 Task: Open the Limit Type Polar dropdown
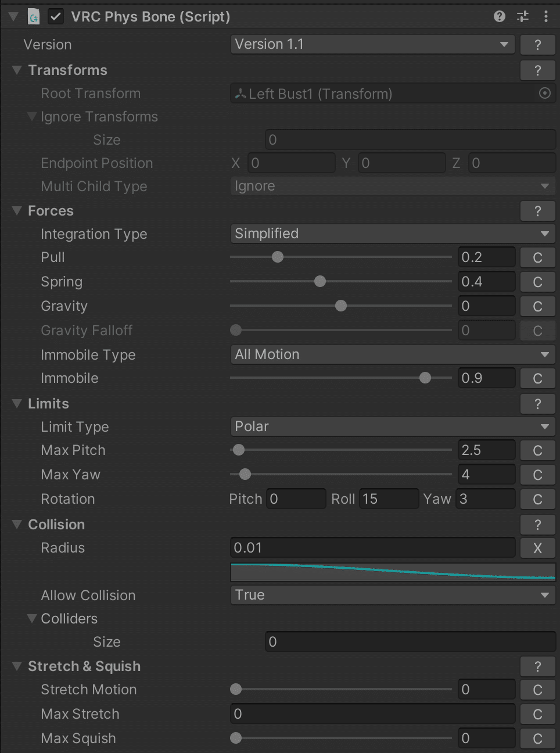pyautogui.click(x=392, y=426)
